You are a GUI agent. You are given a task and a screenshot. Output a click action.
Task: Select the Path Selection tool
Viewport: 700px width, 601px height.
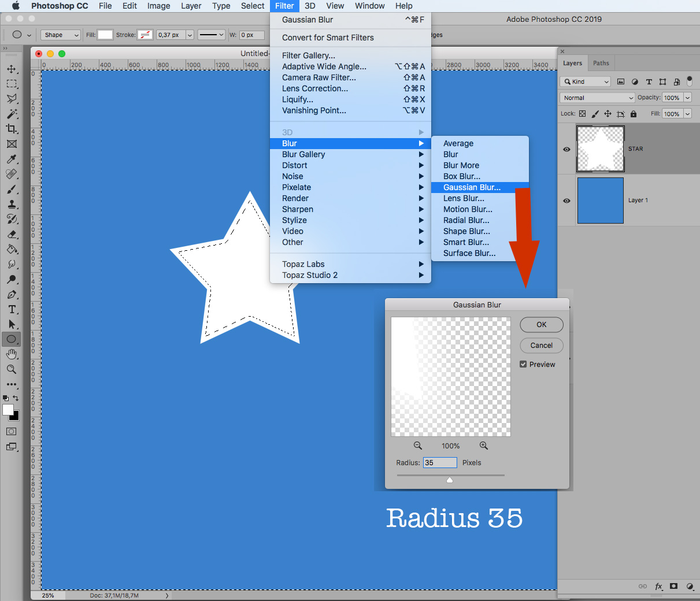[x=12, y=324]
